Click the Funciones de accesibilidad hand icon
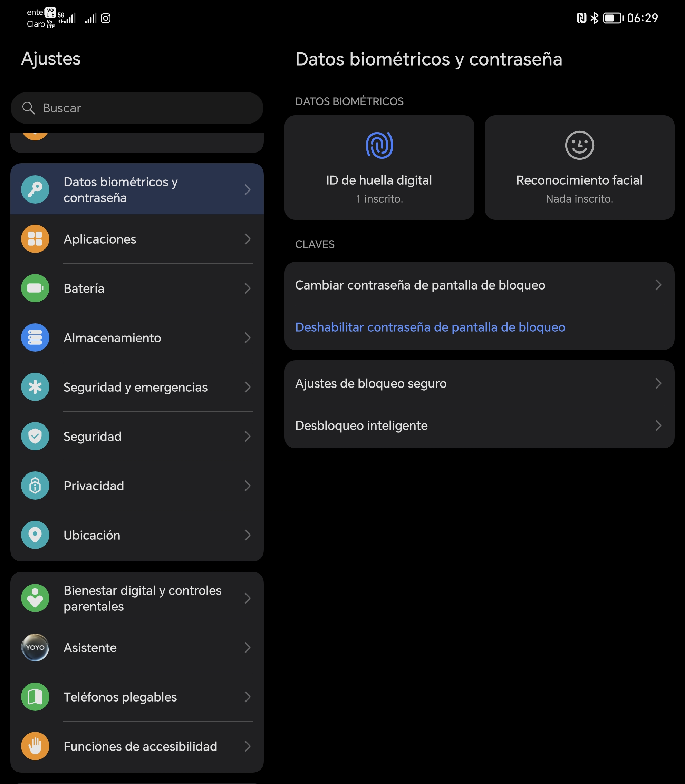 click(x=35, y=746)
